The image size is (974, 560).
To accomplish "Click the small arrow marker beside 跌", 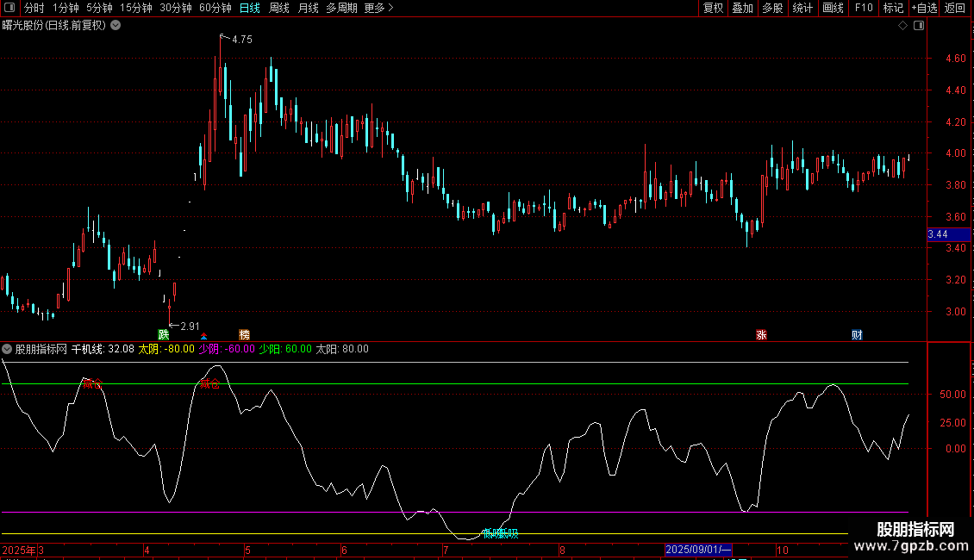I will point(203,335).
